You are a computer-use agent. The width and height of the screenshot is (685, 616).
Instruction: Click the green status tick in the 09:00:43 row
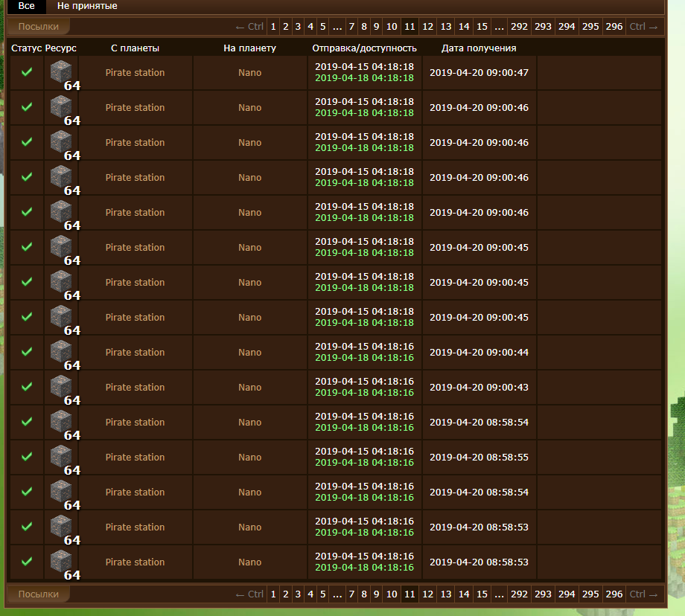click(x=27, y=387)
